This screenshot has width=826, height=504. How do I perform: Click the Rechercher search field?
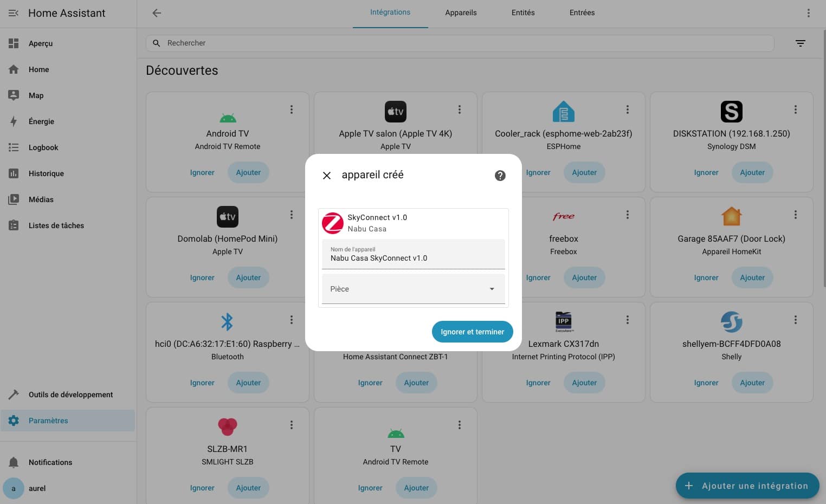click(x=460, y=43)
